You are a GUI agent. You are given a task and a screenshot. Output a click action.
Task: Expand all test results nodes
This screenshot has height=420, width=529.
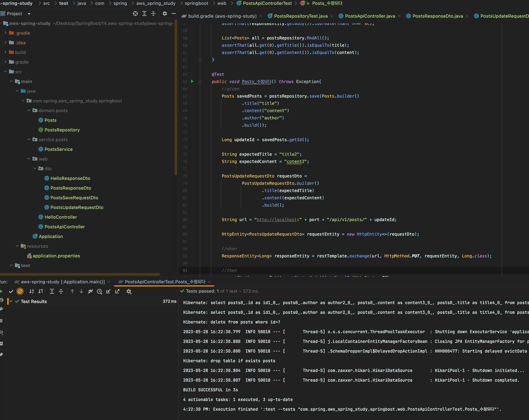[52, 291]
